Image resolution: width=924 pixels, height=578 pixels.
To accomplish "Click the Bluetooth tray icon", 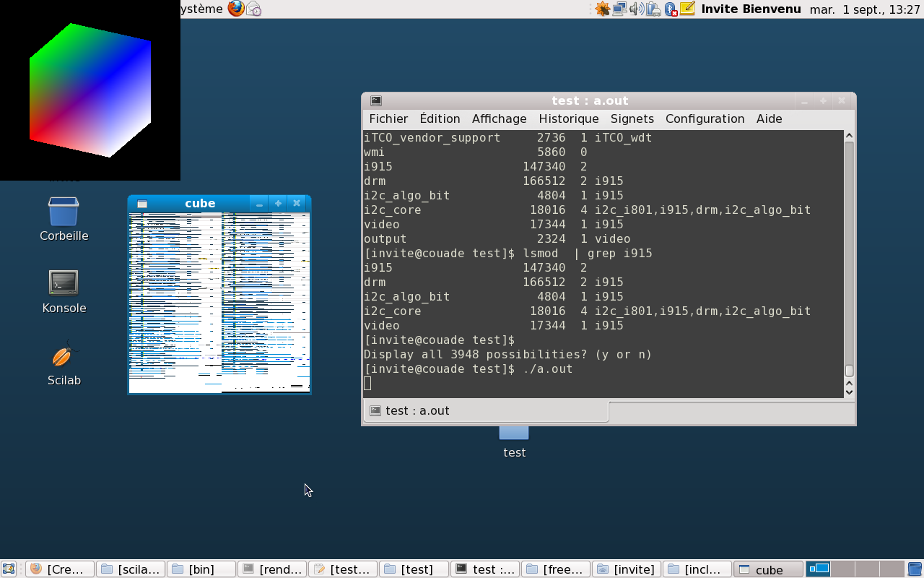I will point(671,9).
